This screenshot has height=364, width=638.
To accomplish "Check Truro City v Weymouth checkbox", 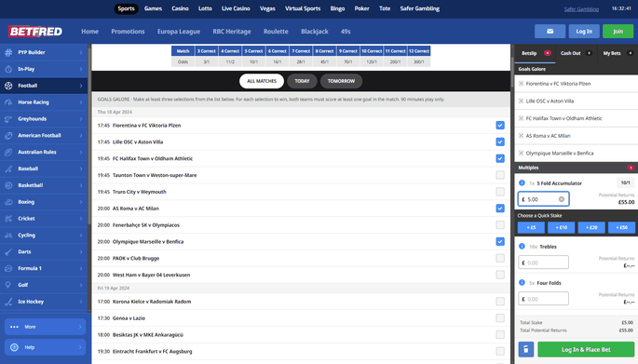I will 500,192.
